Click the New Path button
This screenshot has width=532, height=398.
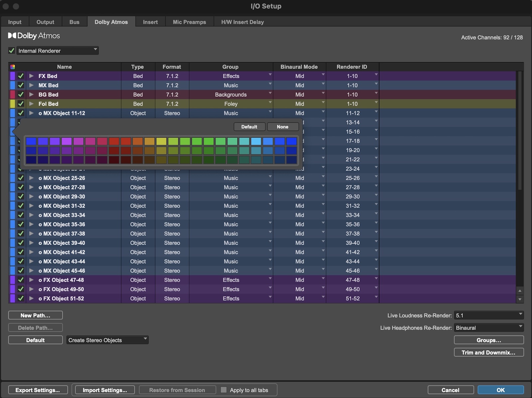pos(35,315)
